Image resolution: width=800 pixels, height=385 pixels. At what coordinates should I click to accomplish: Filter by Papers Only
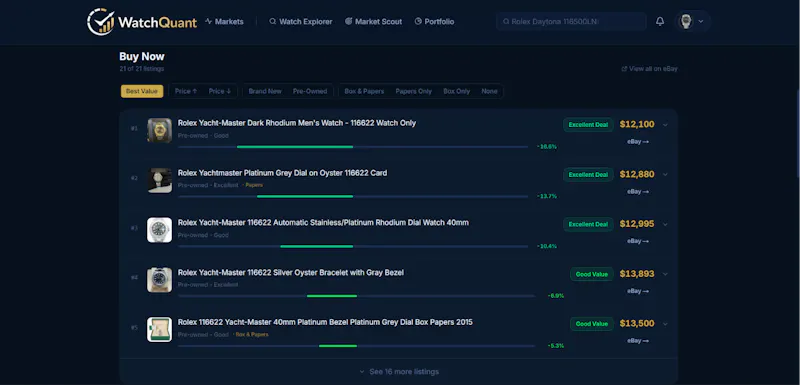413,91
